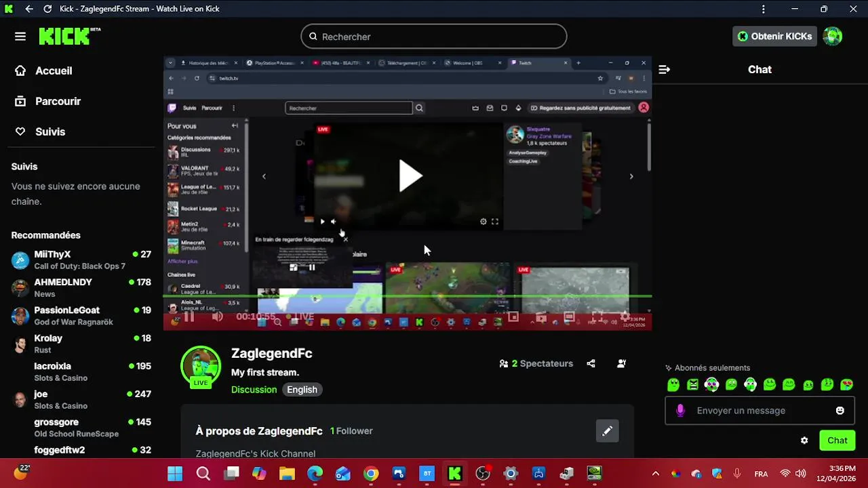This screenshot has height=488, width=868.
Task: Toggle fullscreen on video player
Action: 597,317
